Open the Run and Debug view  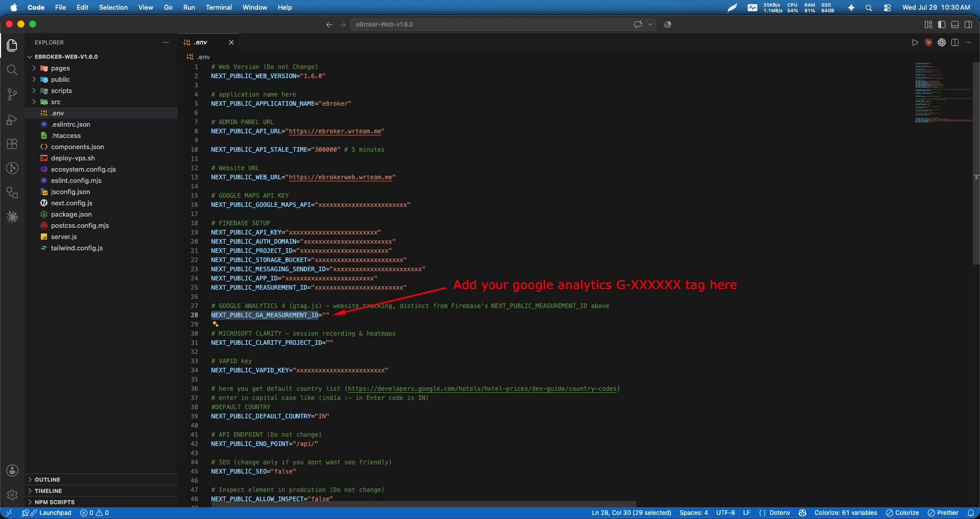click(12, 120)
